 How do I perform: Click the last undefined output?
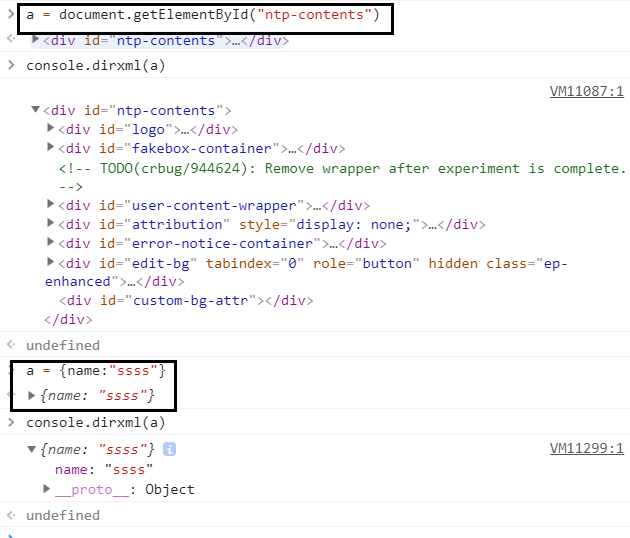pos(63,515)
